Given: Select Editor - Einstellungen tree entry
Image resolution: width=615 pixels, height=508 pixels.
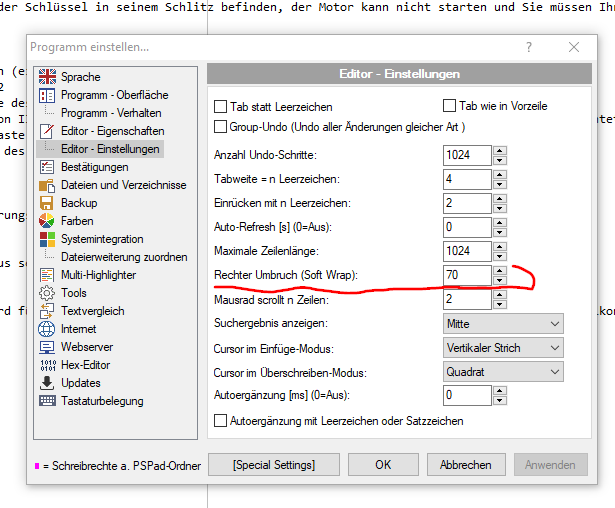Looking at the screenshot, I should (110, 149).
